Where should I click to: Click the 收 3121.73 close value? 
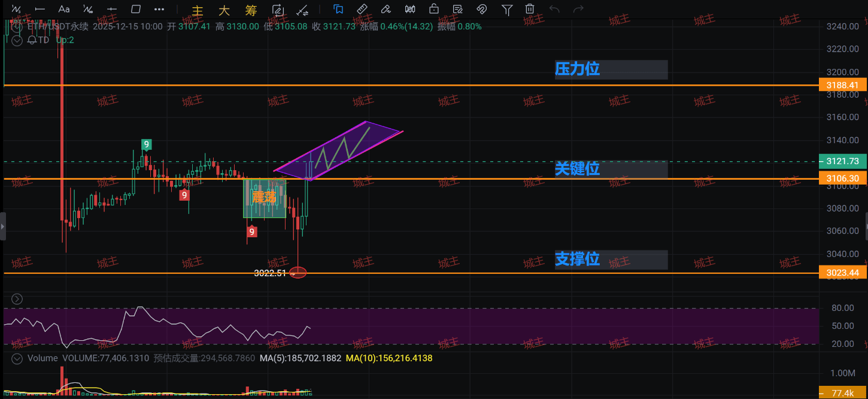tap(333, 26)
